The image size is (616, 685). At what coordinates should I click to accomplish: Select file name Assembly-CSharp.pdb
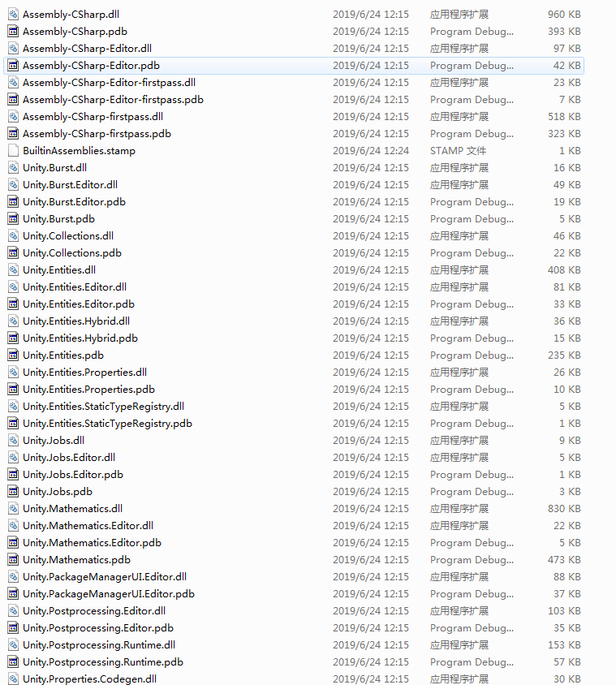click(x=75, y=32)
